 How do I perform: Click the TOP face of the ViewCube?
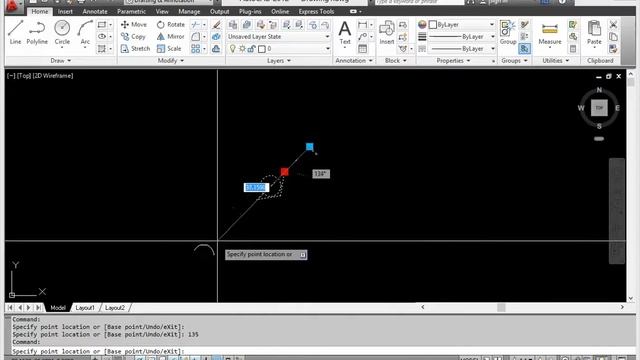tap(599, 108)
